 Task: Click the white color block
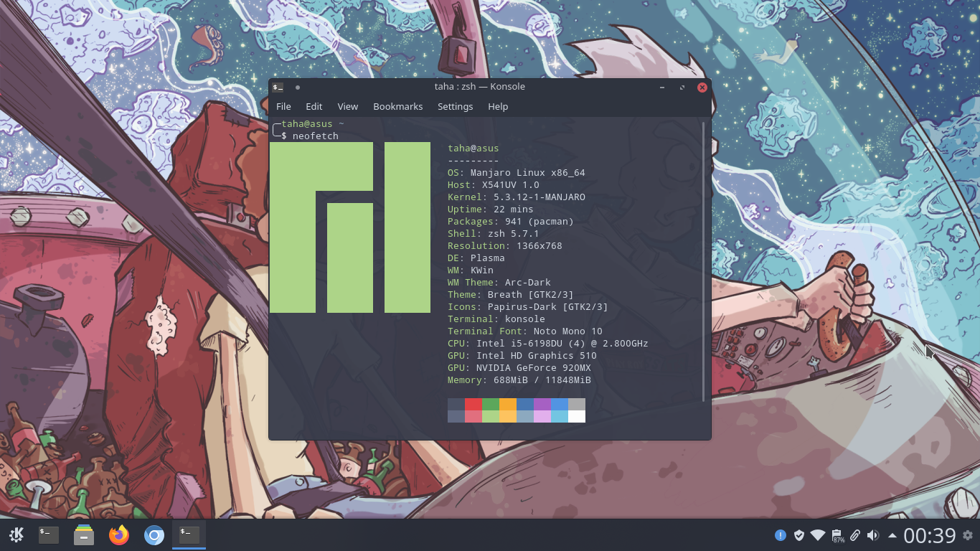577,416
